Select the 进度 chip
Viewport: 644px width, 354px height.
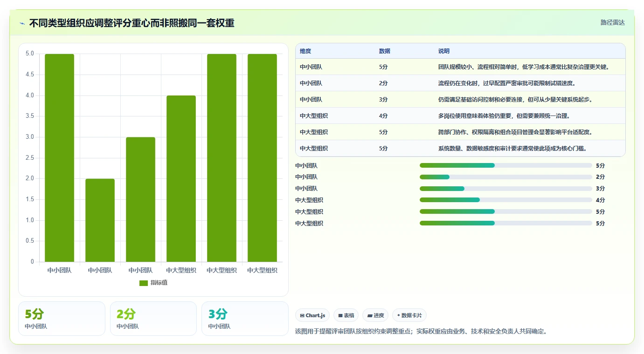(375, 315)
